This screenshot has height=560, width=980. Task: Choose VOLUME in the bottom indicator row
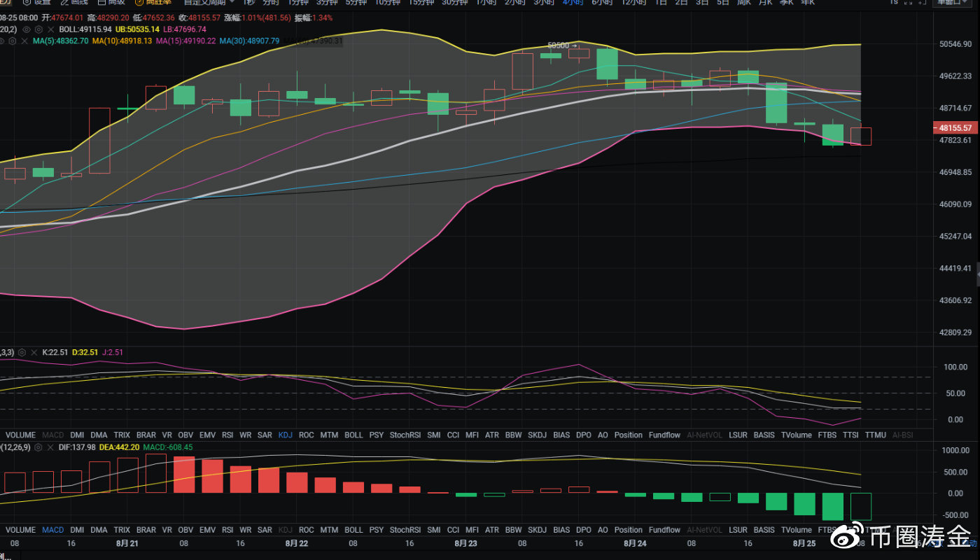pos(20,530)
